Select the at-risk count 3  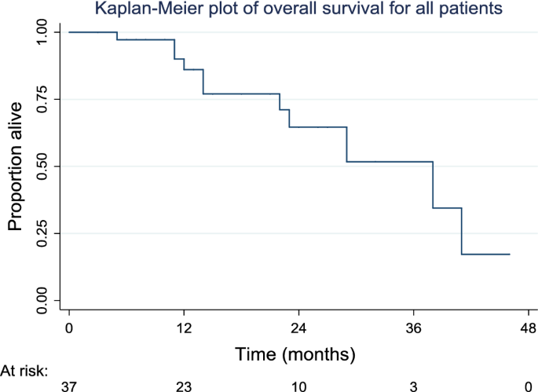413,384
